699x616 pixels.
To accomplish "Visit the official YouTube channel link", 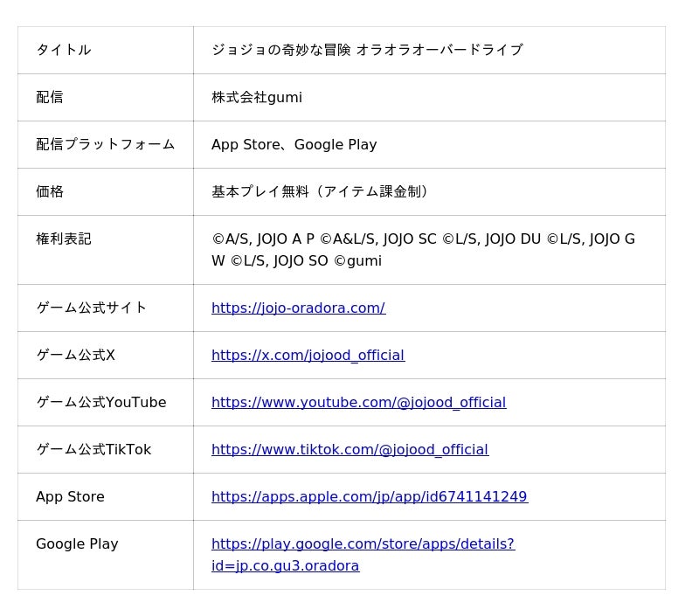I will [358, 402].
